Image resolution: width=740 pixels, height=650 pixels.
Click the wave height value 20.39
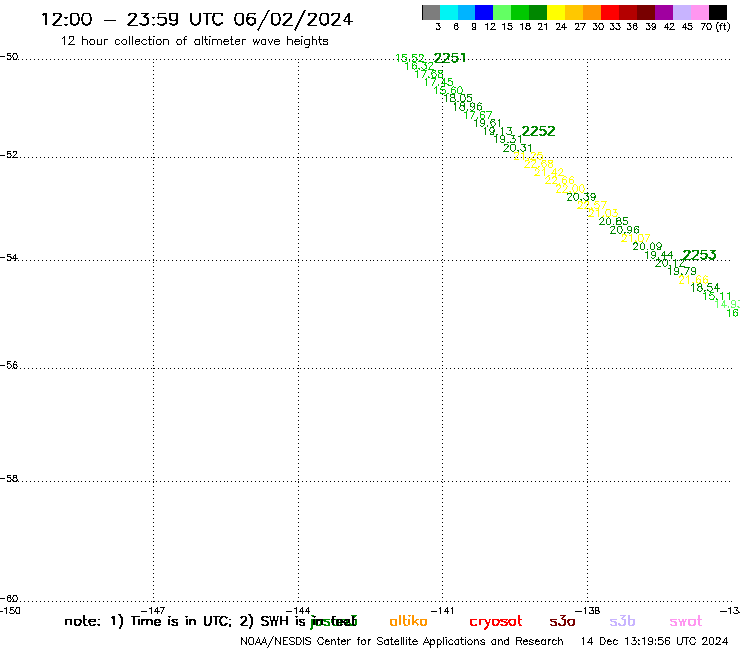pyautogui.click(x=581, y=197)
